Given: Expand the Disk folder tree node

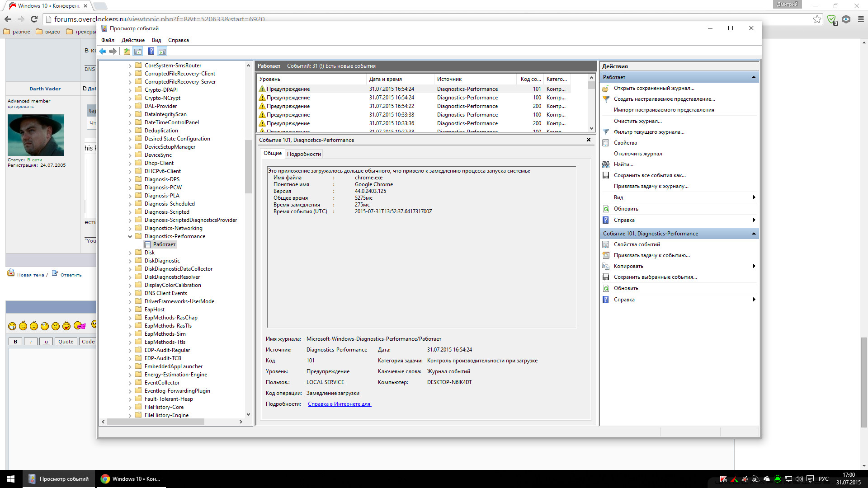Looking at the screenshot, I should pos(130,253).
